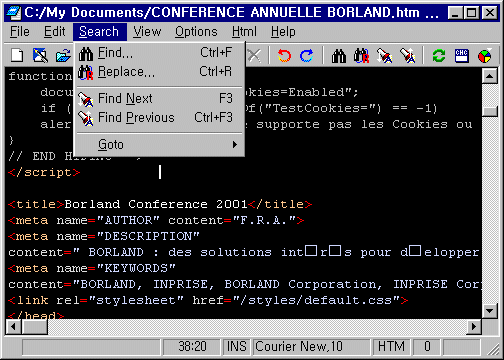Open the Options menu
Image resolution: width=504 pixels, height=360 pixels.
point(196,32)
